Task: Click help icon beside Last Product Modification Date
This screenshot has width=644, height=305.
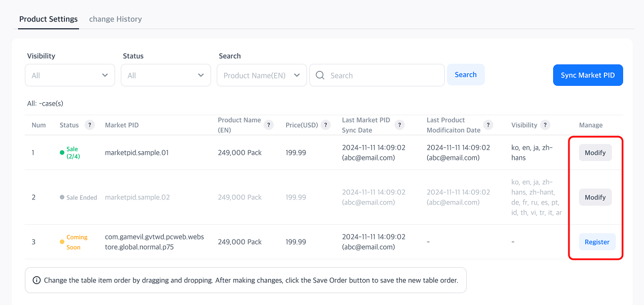Action: [x=488, y=125]
